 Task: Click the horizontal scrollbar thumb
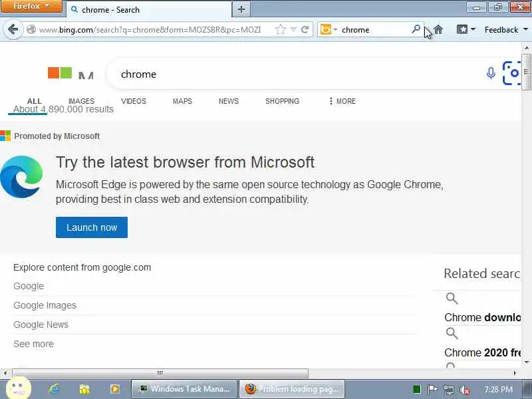160,373
